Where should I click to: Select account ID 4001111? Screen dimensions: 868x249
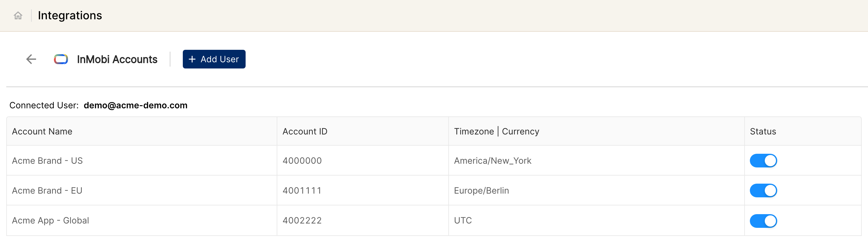point(302,190)
